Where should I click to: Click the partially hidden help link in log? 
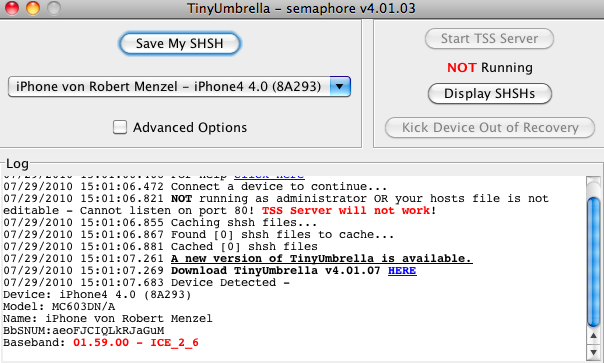tap(269, 176)
